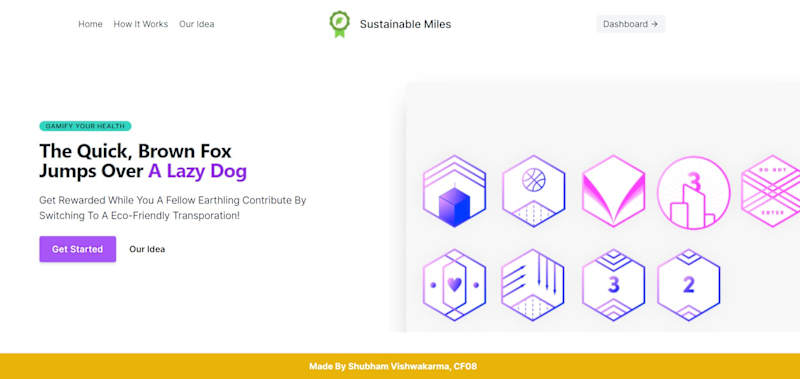The height and width of the screenshot is (379, 800).
Task: Select the Do Not Enter crossed badge
Action: coord(770,191)
